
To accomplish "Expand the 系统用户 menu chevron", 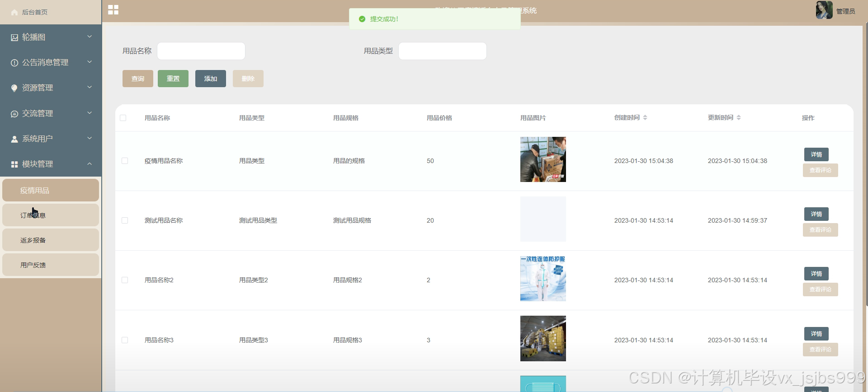I will pos(90,138).
